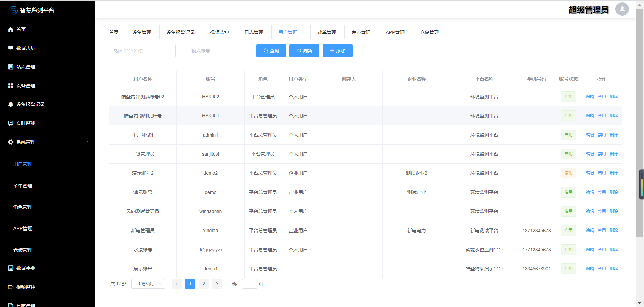This screenshot has width=644, height=307.
Task: Click 删除 for account windadmin
Action: 614,211
